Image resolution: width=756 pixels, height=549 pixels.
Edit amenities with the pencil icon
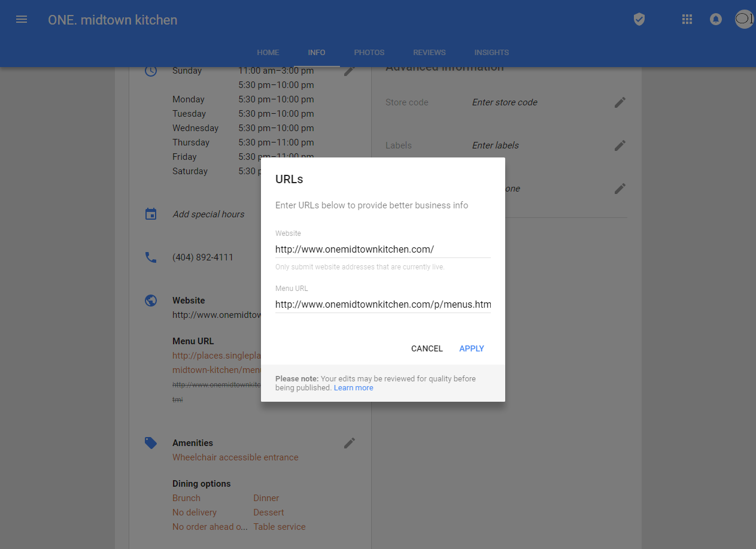[350, 443]
